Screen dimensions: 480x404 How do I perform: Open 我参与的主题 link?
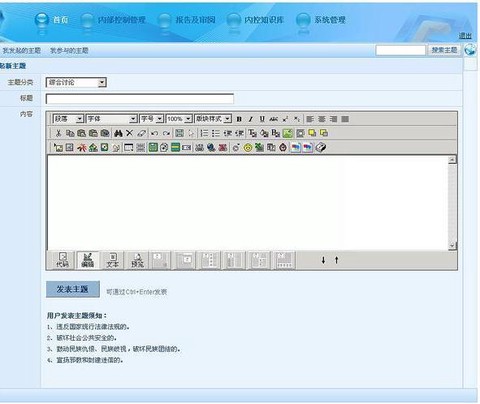click(x=69, y=51)
